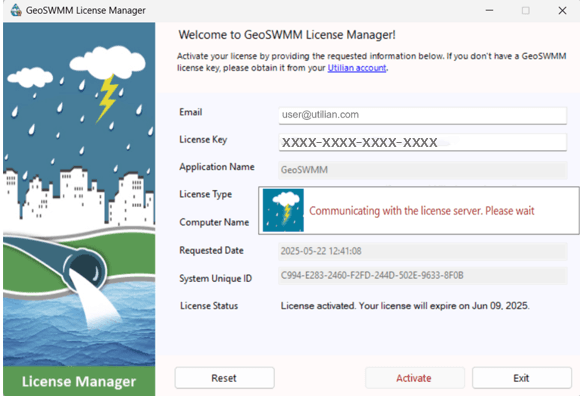This screenshot has width=580, height=400.
Task: Click the 'License Status' label
Action: coord(209,306)
